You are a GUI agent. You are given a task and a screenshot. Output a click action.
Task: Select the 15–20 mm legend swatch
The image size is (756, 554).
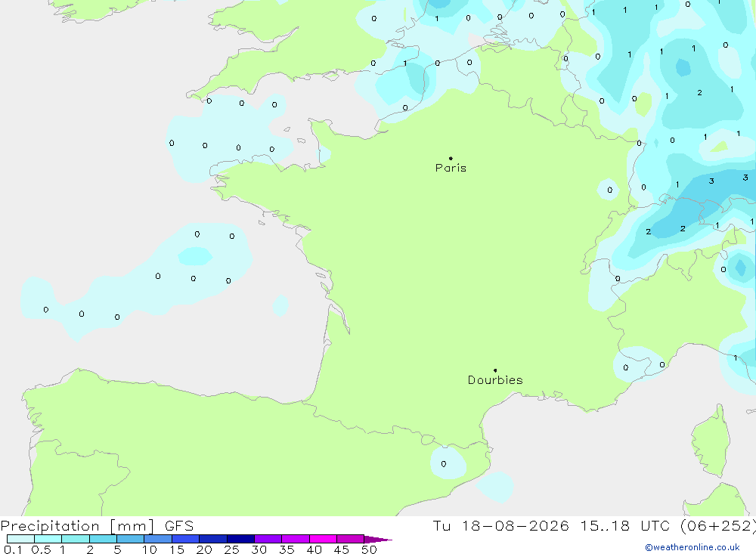186,539
